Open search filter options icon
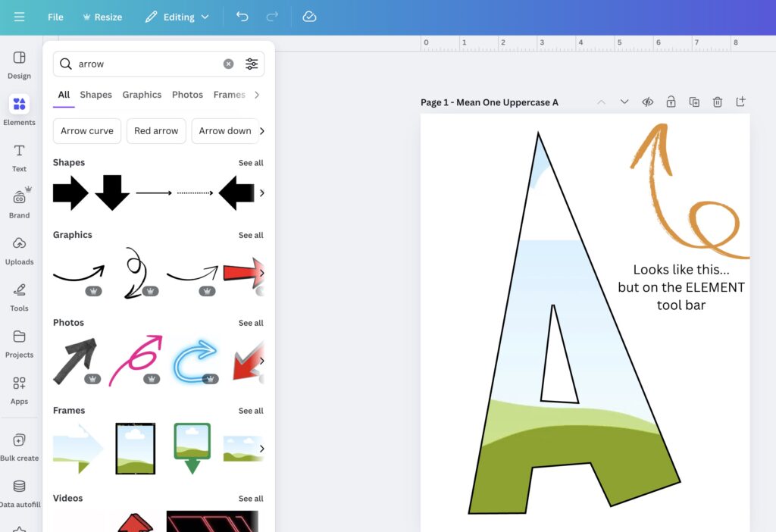Viewport: 776px width, 532px height. [252, 64]
